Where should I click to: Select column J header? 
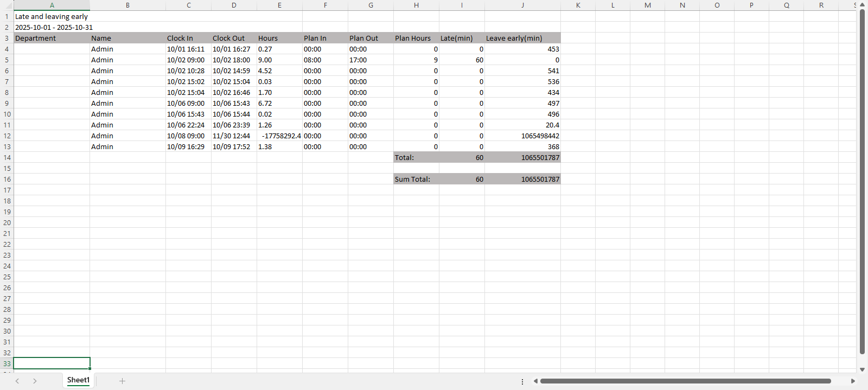(522, 5)
